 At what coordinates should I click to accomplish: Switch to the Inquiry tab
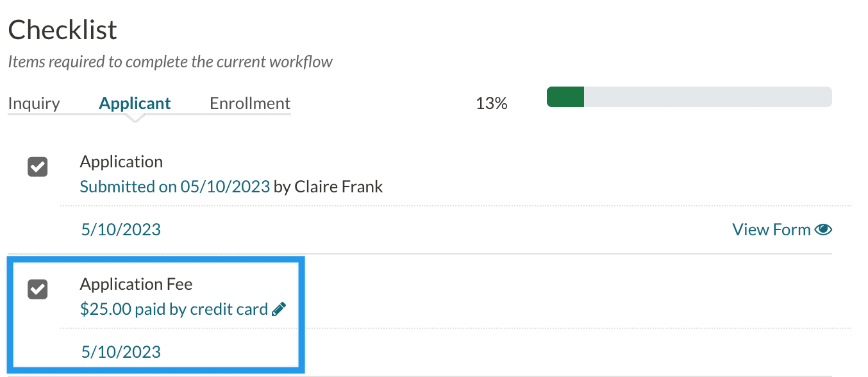tap(34, 103)
